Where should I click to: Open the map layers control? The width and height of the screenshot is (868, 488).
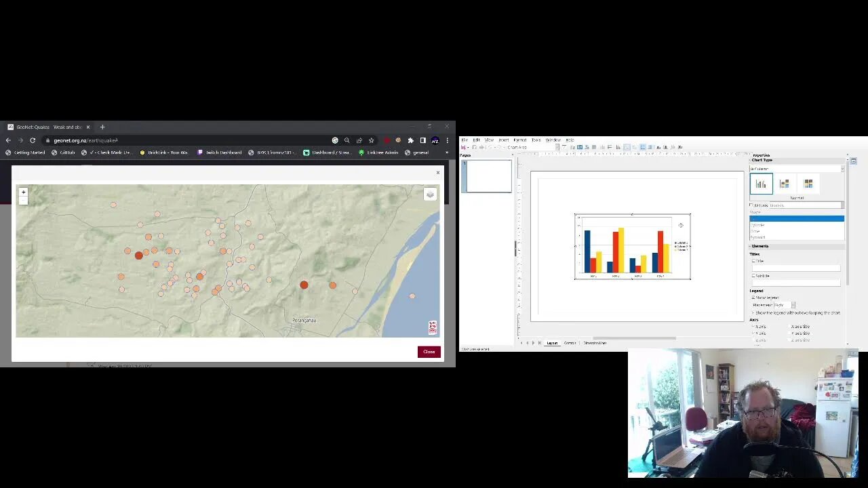coord(430,195)
